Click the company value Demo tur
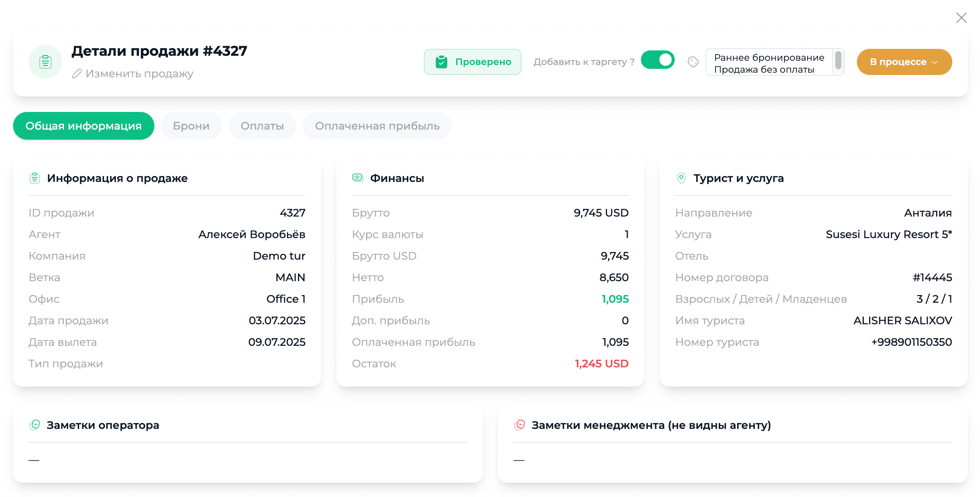Screen dimensions: 980x497 279,256
